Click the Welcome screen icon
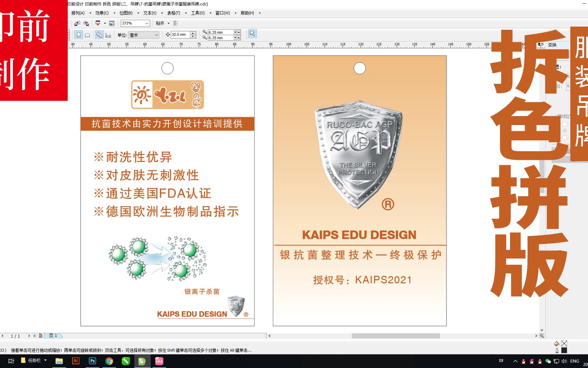The image size is (588, 368). click(112, 23)
